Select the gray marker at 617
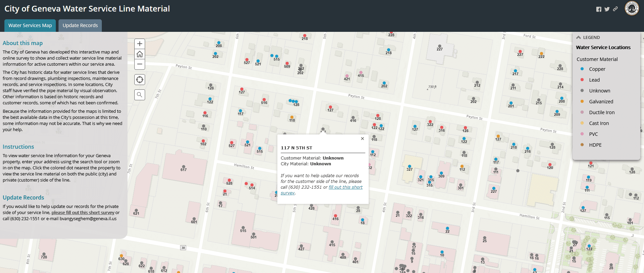 click(183, 166)
